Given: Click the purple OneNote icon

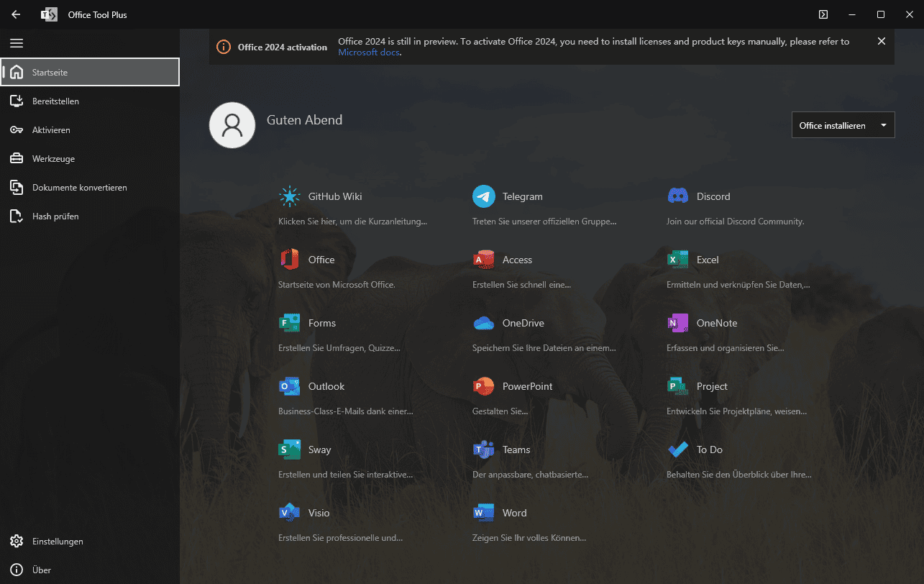Looking at the screenshot, I should [677, 323].
